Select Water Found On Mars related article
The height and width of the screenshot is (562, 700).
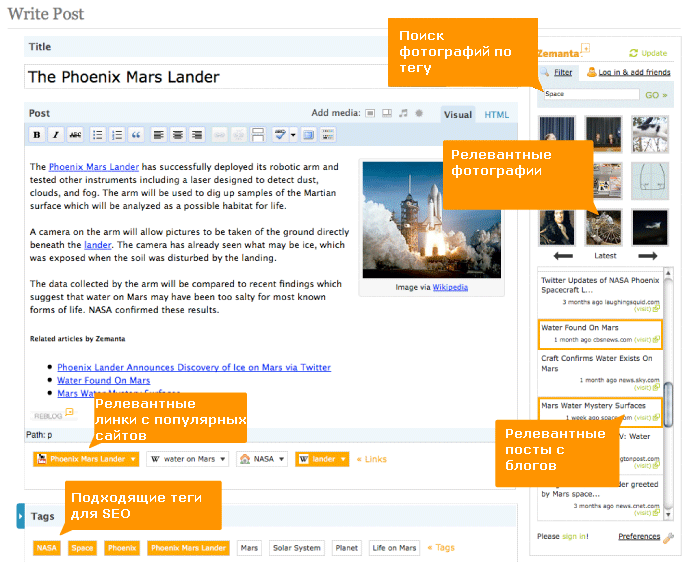tap(600, 333)
